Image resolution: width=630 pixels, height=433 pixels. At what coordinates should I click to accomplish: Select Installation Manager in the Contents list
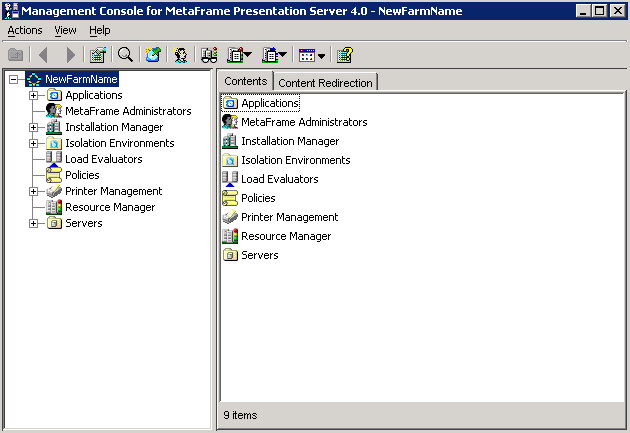pyautogui.click(x=290, y=141)
